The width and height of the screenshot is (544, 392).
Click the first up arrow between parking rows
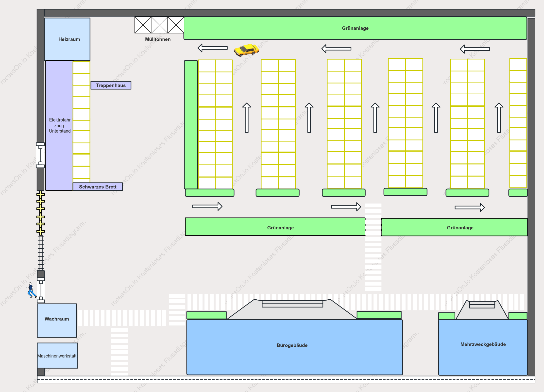click(x=247, y=118)
